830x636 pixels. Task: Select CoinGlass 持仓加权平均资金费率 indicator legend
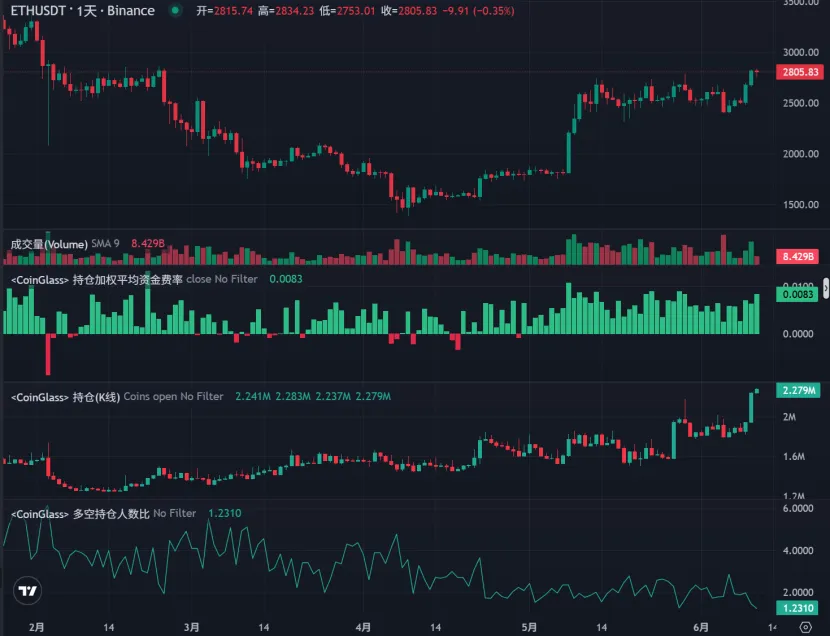tap(97, 279)
